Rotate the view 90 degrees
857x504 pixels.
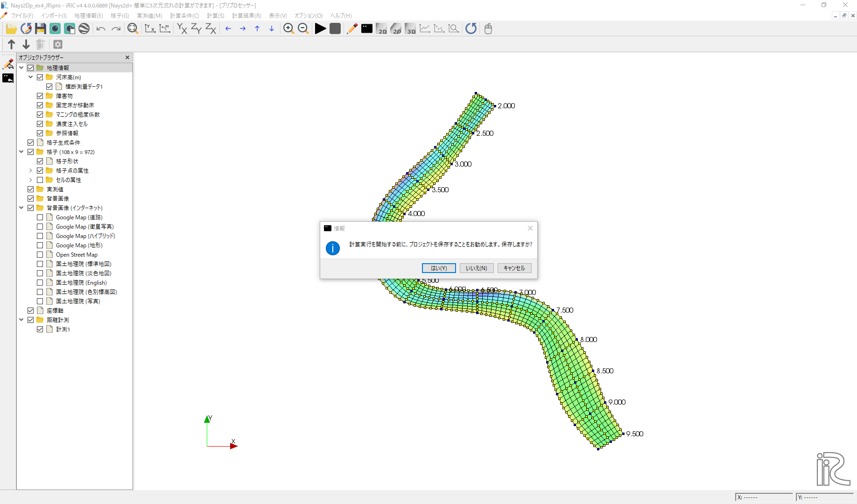[x=165, y=29]
